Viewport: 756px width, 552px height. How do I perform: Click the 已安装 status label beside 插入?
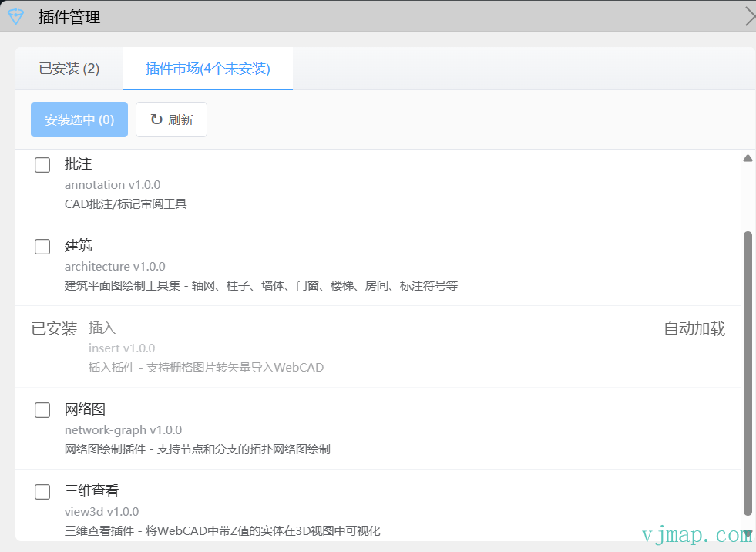[x=54, y=329]
